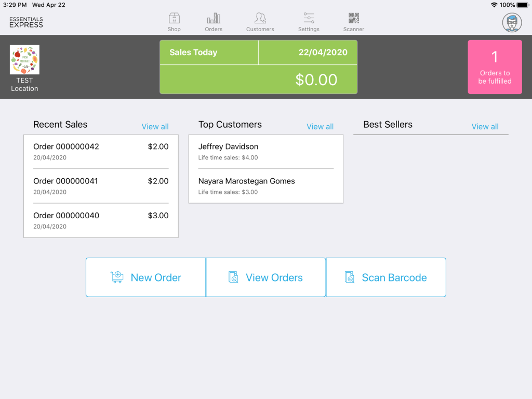
Task: Go to the Orders tab label
Action: [214, 29]
